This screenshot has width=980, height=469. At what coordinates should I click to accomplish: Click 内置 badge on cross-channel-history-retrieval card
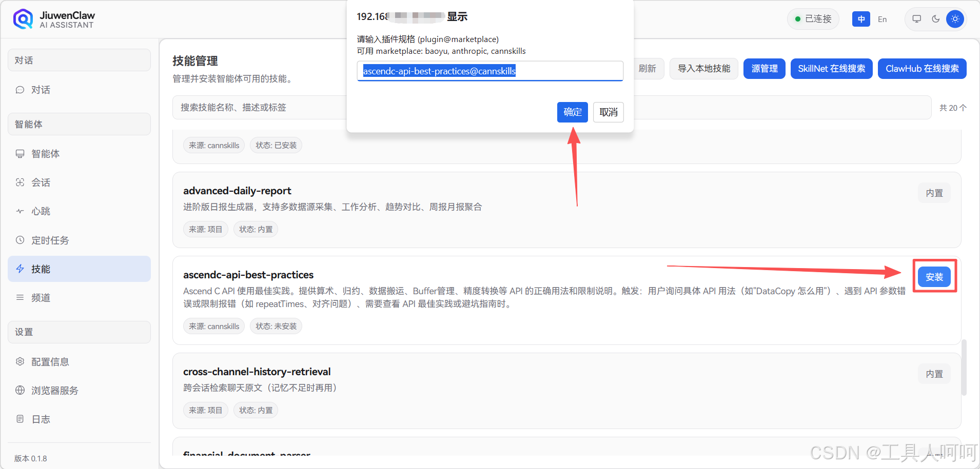[934, 374]
